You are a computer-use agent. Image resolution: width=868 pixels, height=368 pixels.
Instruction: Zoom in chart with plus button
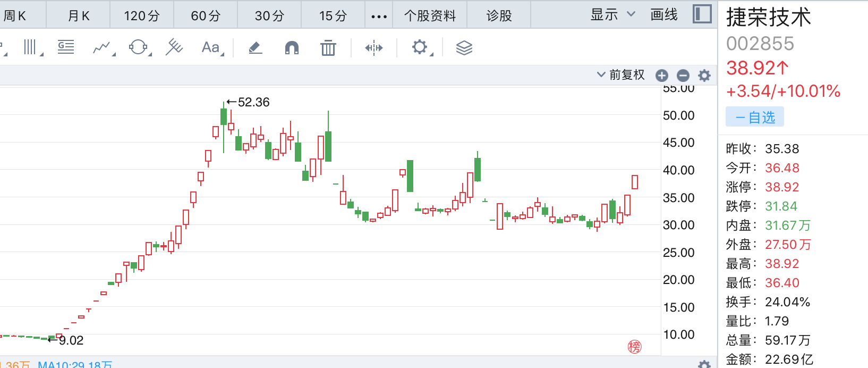point(662,76)
